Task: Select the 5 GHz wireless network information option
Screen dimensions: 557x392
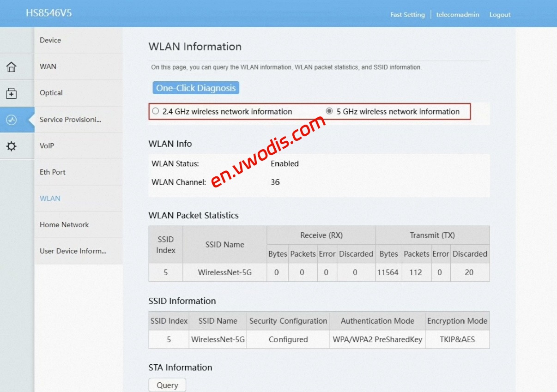Action: 329,111
